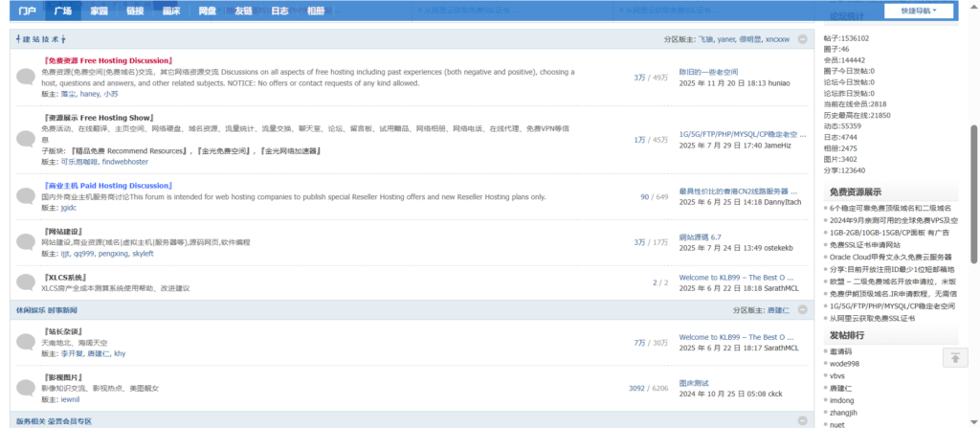Collapse the 服务相关 category section
This screenshot has width=980, height=428.
click(802, 421)
